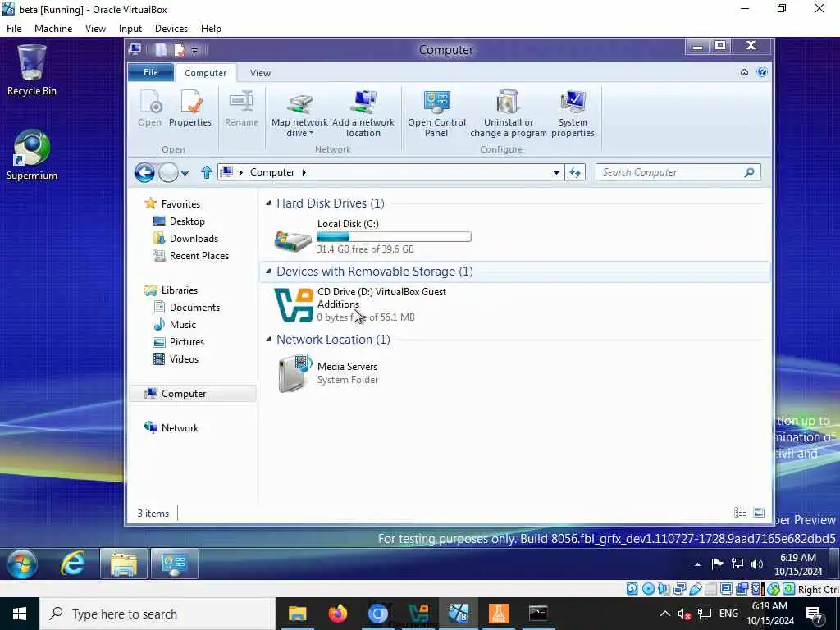The width and height of the screenshot is (840, 630).
Task: Open the VirtualBox Machine menu
Action: coord(53,29)
